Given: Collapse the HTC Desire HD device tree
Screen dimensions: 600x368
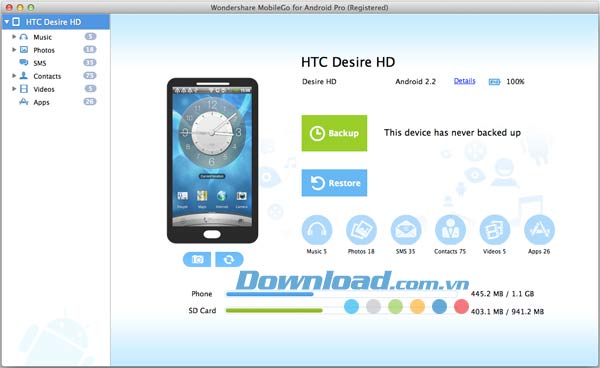Looking at the screenshot, I should tap(7, 22).
